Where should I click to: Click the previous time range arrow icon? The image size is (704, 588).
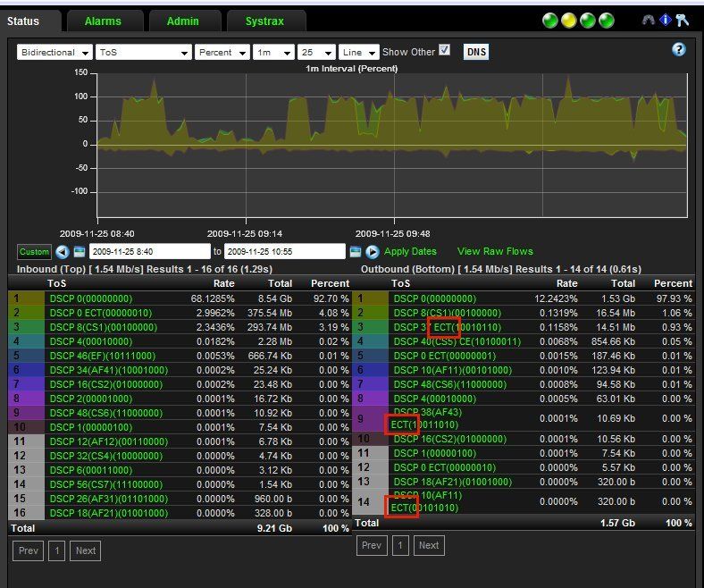[63, 251]
